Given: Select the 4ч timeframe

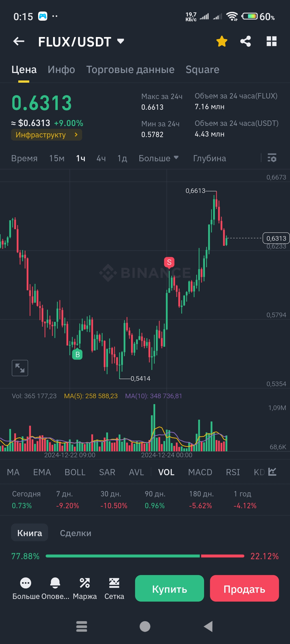Looking at the screenshot, I should [101, 158].
